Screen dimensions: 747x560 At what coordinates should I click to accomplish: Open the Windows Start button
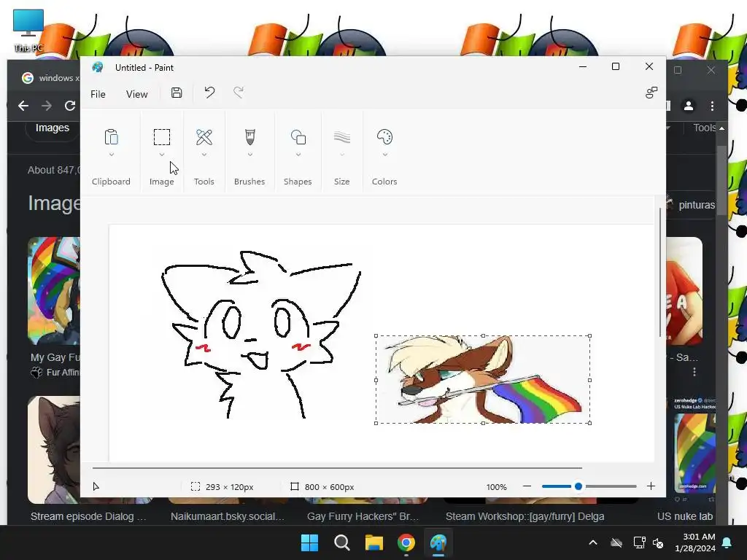[309, 542]
